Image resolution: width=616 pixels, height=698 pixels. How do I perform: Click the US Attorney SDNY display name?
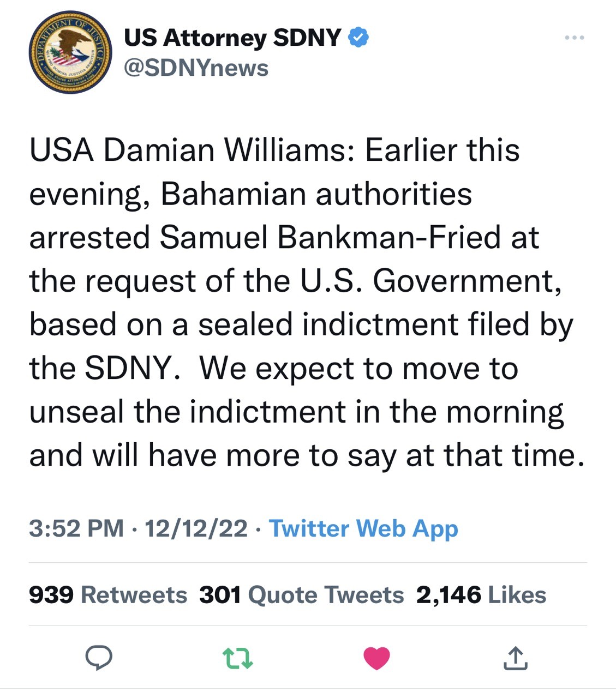[x=232, y=38]
